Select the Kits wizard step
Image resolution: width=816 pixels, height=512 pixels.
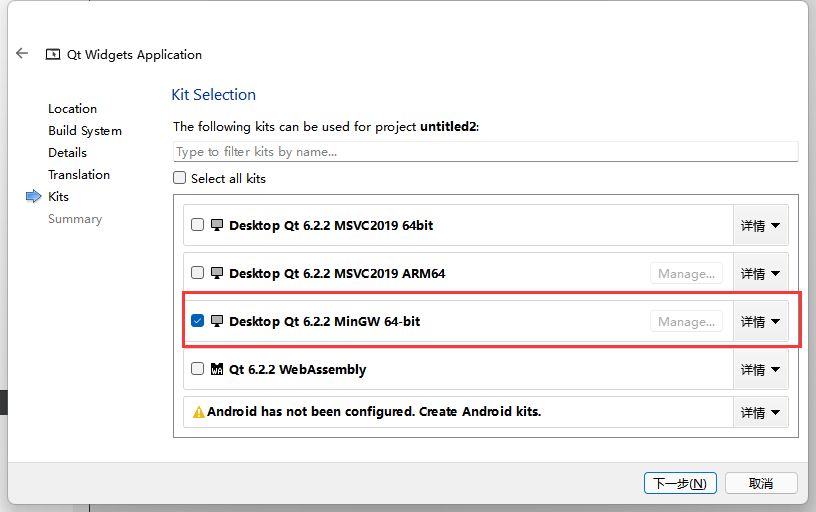58,197
